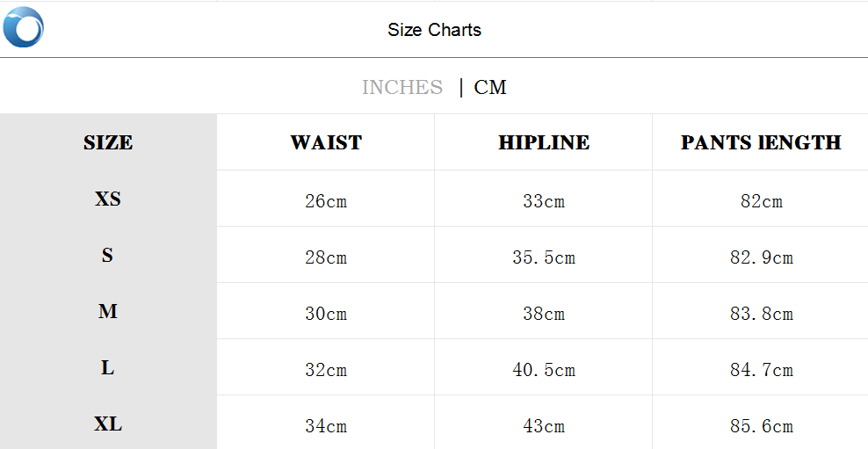Click the Size Charts title
Screen dimensions: 868x449
pyautogui.click(x=434, y=30)
